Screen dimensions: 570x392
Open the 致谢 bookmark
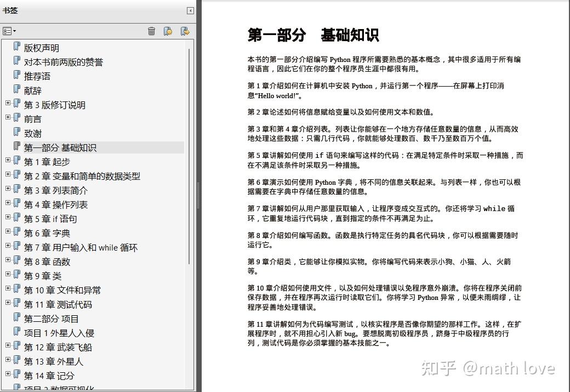coord(32,133)
